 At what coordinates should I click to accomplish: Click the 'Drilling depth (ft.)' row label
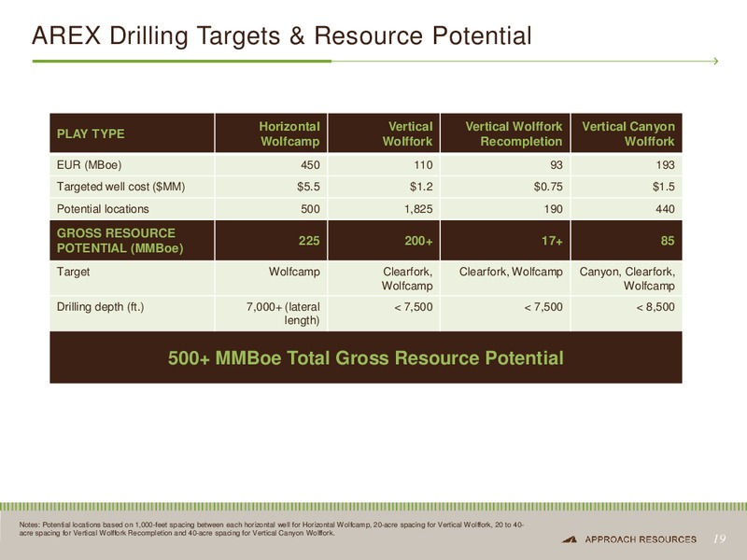coord(100,307)
